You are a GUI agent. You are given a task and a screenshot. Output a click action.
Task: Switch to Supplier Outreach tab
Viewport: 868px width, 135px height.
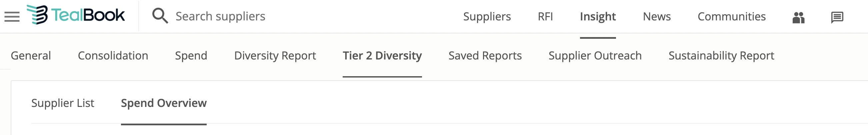pos(595,56)
